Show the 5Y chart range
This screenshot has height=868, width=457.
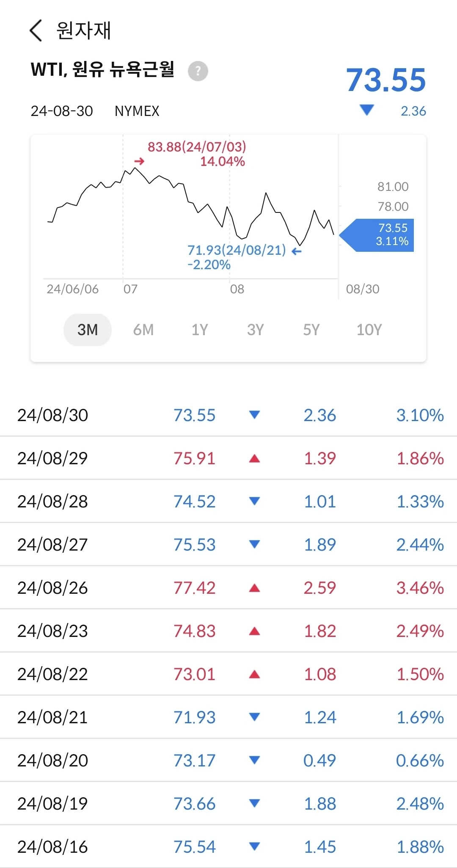[311, 330]
